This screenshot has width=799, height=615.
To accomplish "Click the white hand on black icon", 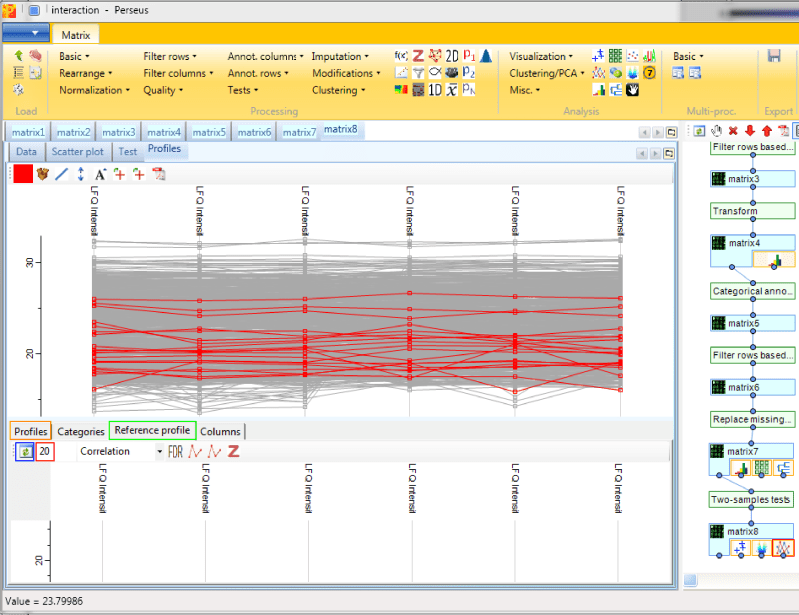I will (632, 90).
